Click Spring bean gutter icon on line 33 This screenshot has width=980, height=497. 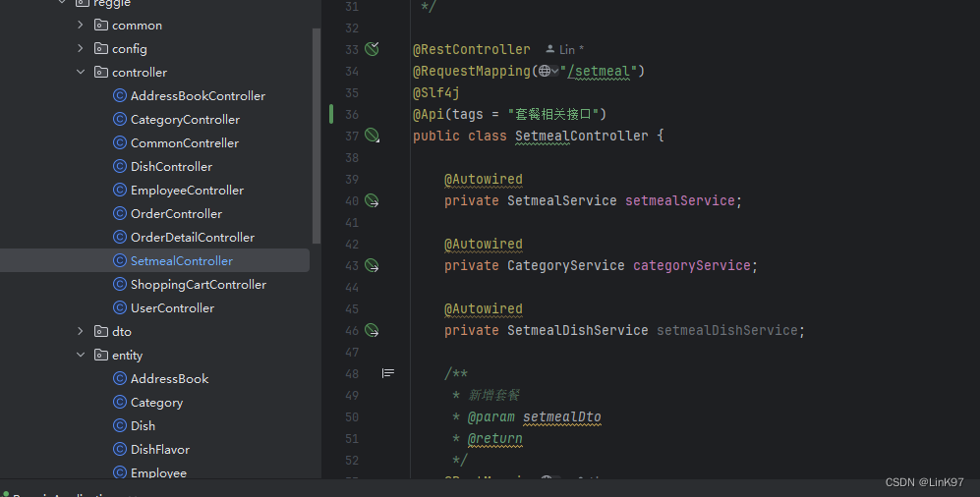click(x=372, y=49)
